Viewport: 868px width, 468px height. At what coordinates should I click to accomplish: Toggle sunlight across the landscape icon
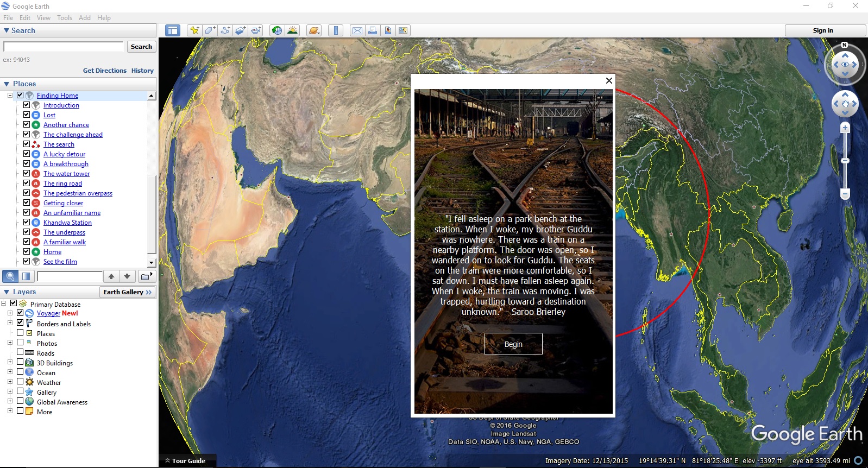pos(292,30)
